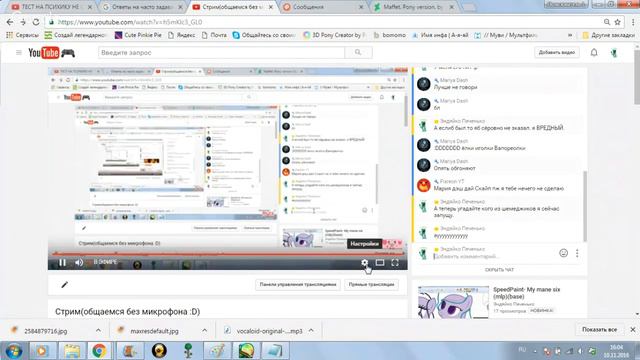
Task: Open page zoom magnifier in address bar
Action: click(x=607, y=22)
